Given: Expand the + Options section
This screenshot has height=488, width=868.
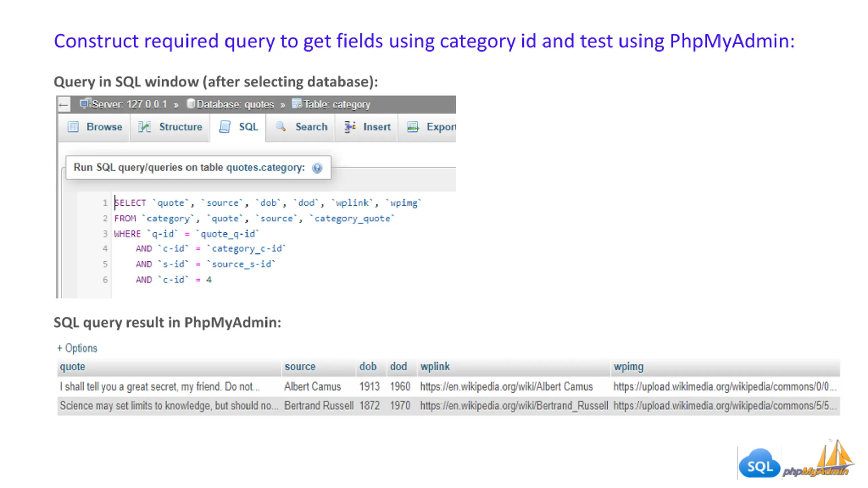Looking at the screenshot, I should point(77,348).
